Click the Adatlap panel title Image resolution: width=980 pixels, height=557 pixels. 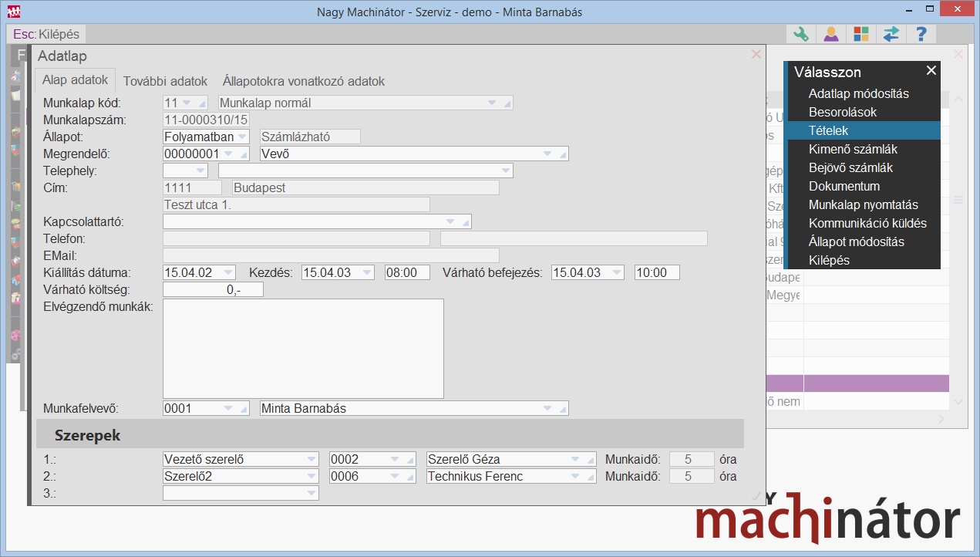click(x=62, y=56)
